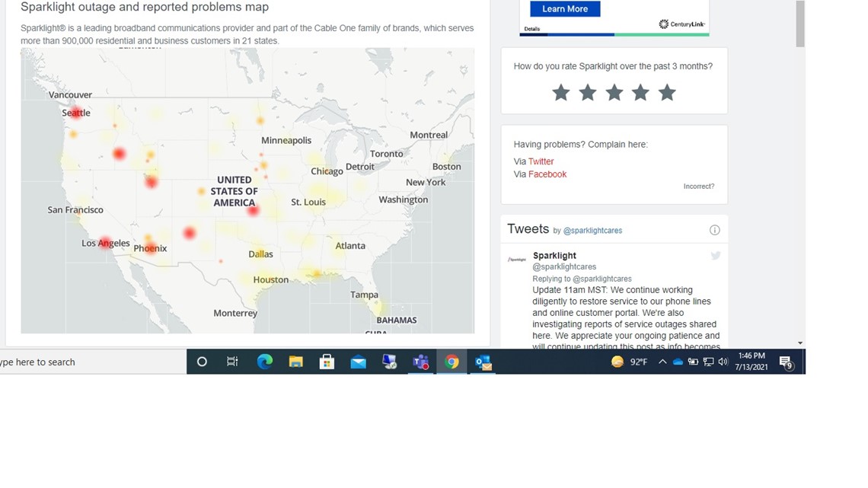Open the notification center icon
The height and width of the screenshot is (488, 868).
pyautogui.click(x=786, y=362)
